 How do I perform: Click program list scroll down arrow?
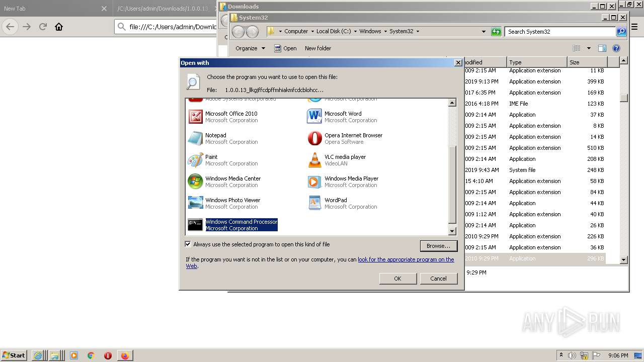click(x=452, y=231)
